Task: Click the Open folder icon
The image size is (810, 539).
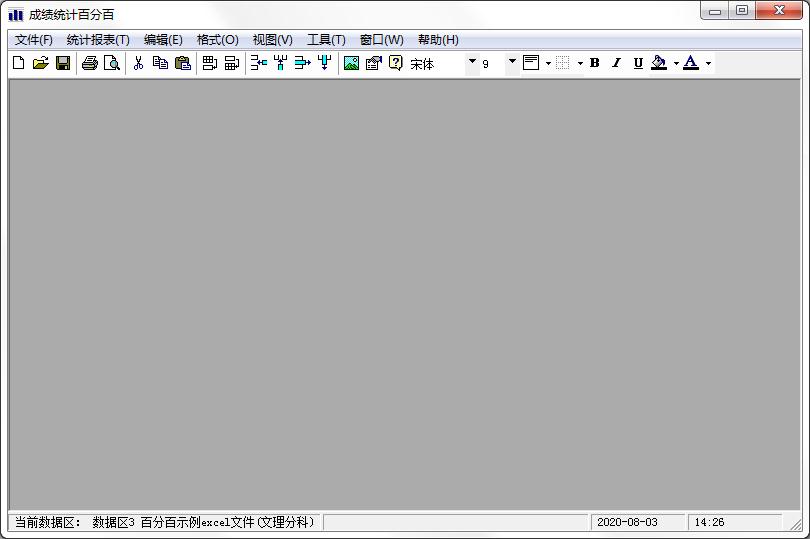Action: click(x=40, y=63)
